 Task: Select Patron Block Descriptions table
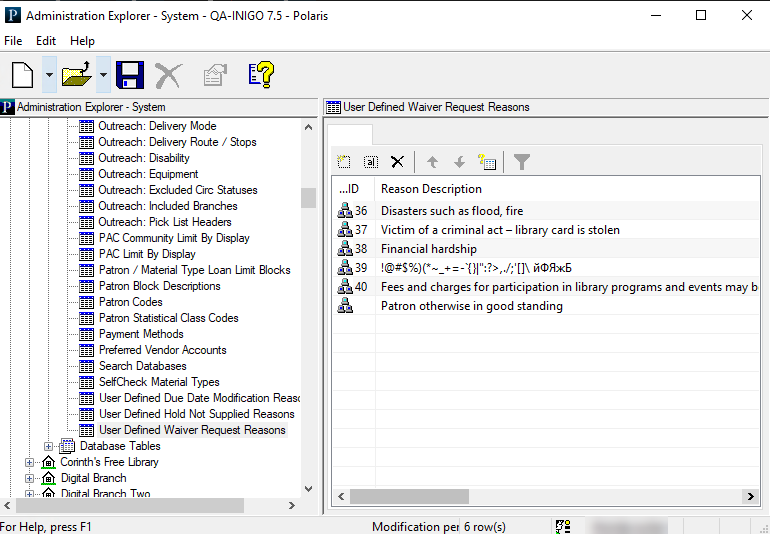click(x=160, y=286)
